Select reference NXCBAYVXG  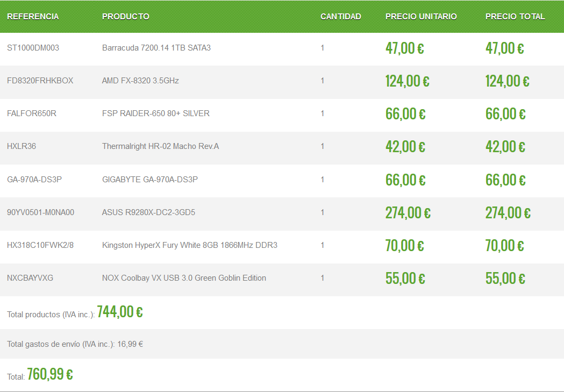[x=30, y=278]
